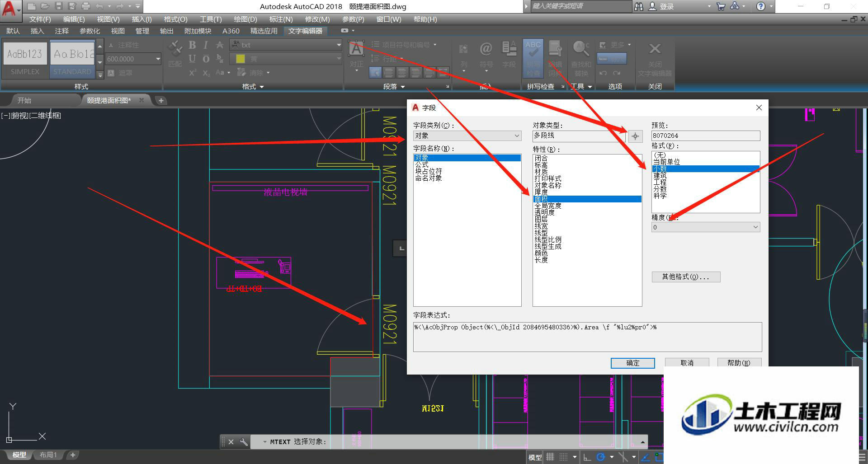Screen dimensions: 868x464
Task: Expand the format (格式) panel
Action: click(253, 86)
